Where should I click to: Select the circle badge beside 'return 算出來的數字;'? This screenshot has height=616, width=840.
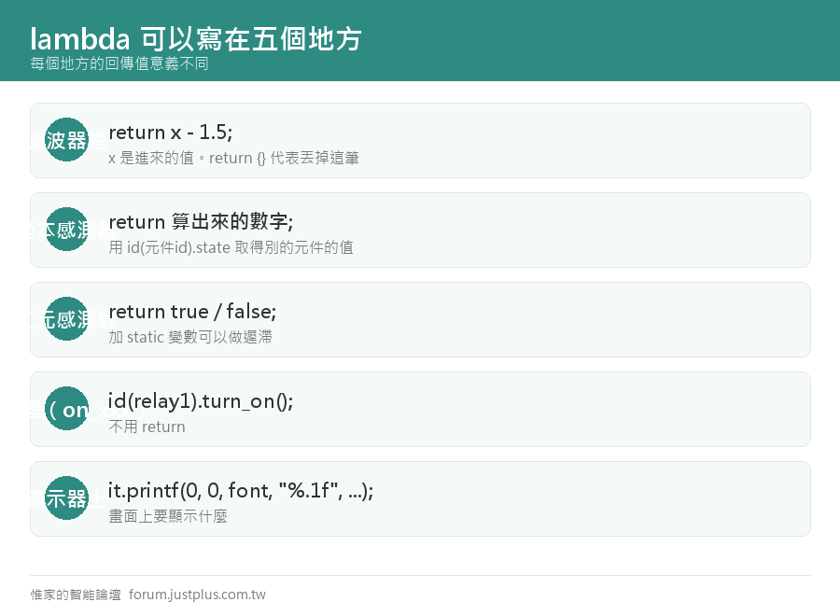coord(67,230)
